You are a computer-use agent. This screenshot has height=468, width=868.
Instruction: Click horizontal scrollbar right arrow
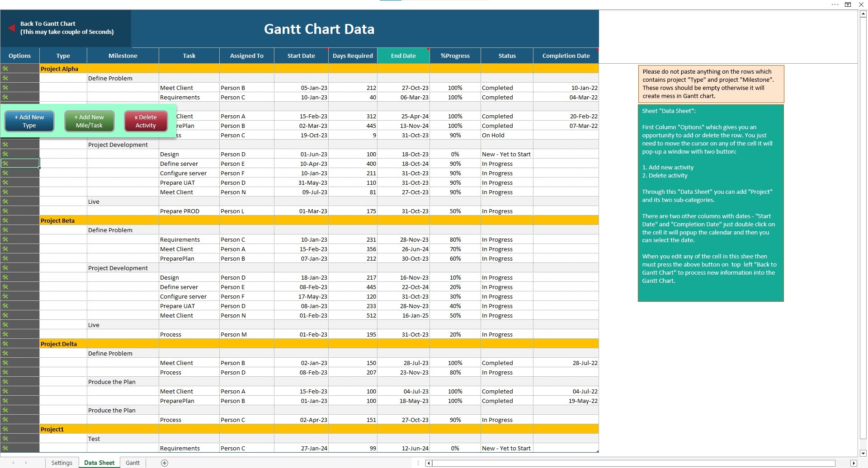click(x=854, y=463)
